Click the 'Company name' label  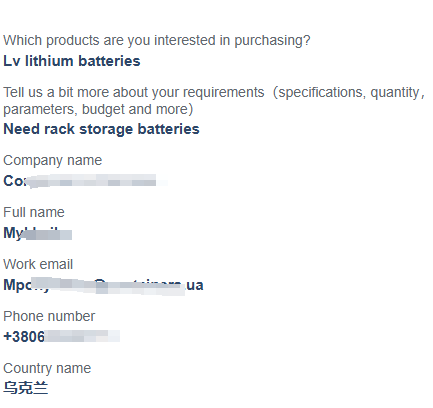point(52,161)
